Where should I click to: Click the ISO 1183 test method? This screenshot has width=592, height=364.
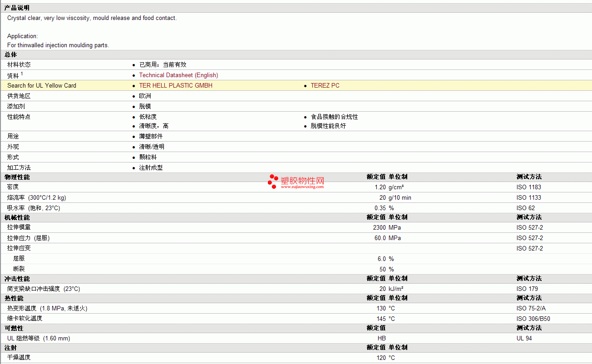tap(529, 187)
